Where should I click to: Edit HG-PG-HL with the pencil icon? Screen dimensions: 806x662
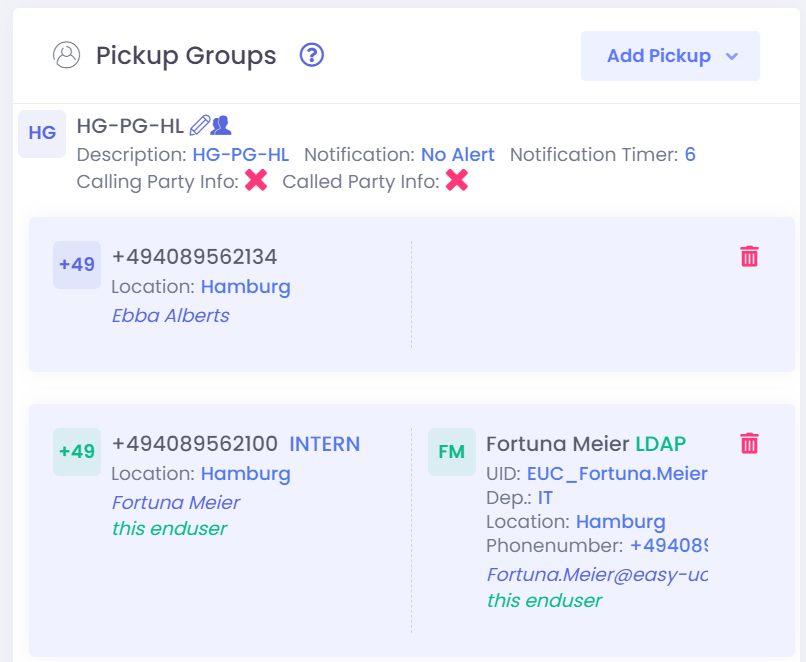click(x=199, y=125)
